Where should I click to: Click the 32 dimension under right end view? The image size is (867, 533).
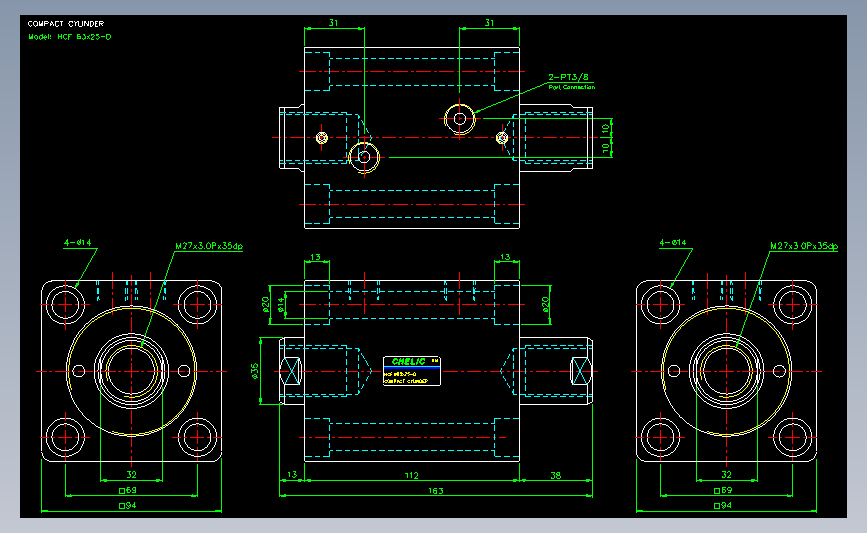[x=726, y=474]
